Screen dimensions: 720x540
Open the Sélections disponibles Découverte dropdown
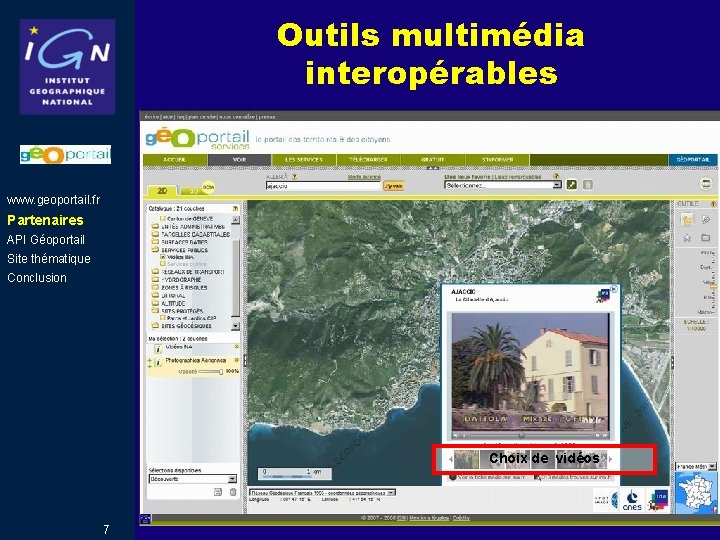[x=193, y=479]
